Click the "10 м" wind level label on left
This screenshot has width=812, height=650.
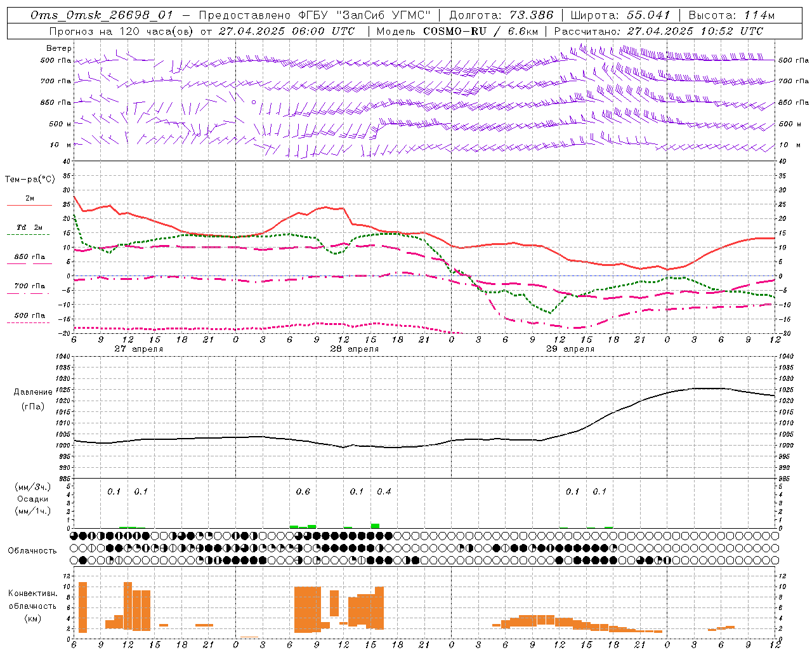tap(61, 145)
